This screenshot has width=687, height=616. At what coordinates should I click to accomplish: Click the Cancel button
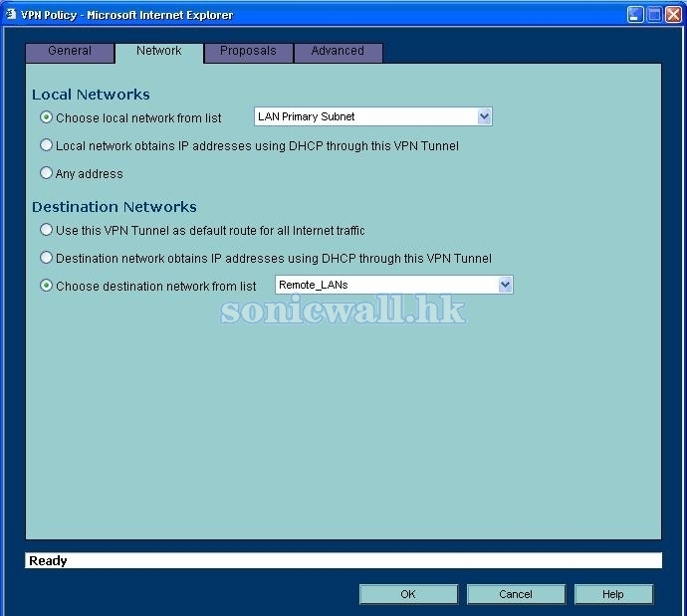(516, 594)
